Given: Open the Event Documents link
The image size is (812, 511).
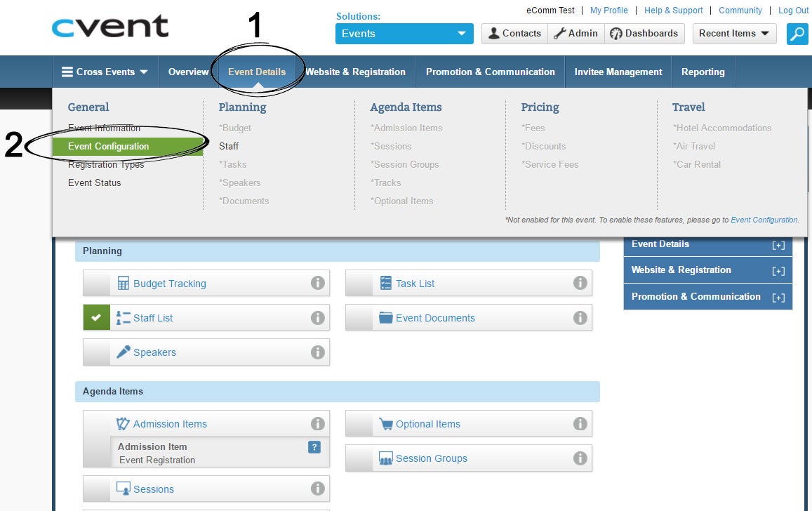Looking at the screenshot, I should pos(435,318).
